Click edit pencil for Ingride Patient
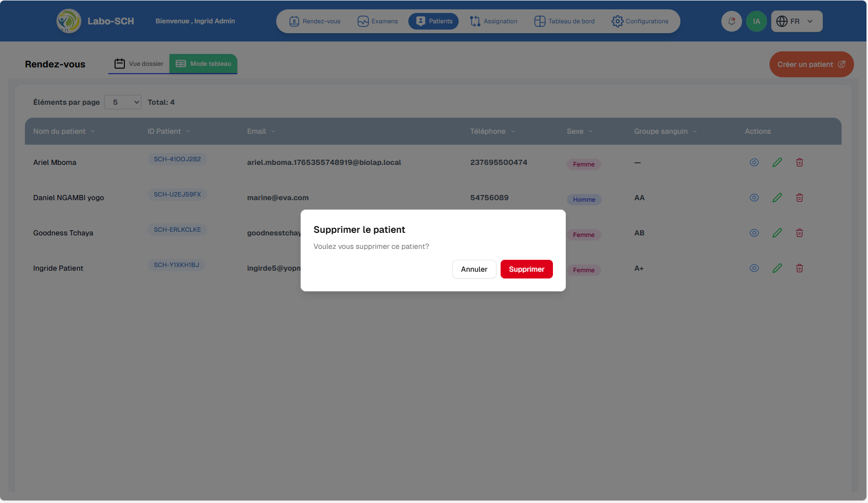The image size is (868, 503). [x=777, y=268]
